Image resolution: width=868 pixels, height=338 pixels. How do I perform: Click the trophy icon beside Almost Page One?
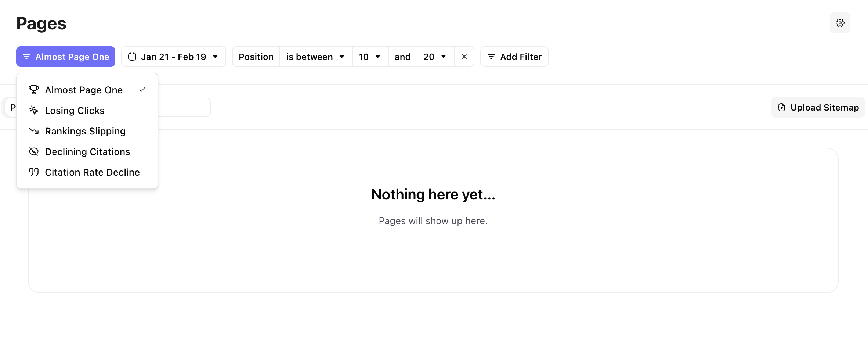[33, 90]
